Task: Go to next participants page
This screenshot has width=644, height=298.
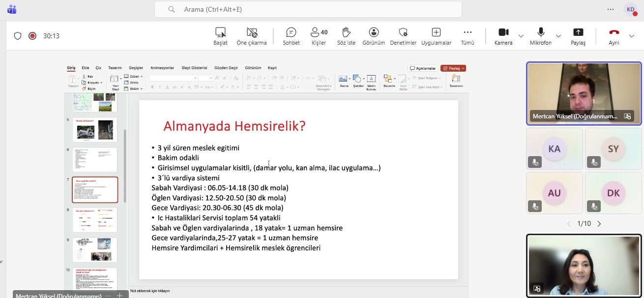Action: click(x=599, y=224)
